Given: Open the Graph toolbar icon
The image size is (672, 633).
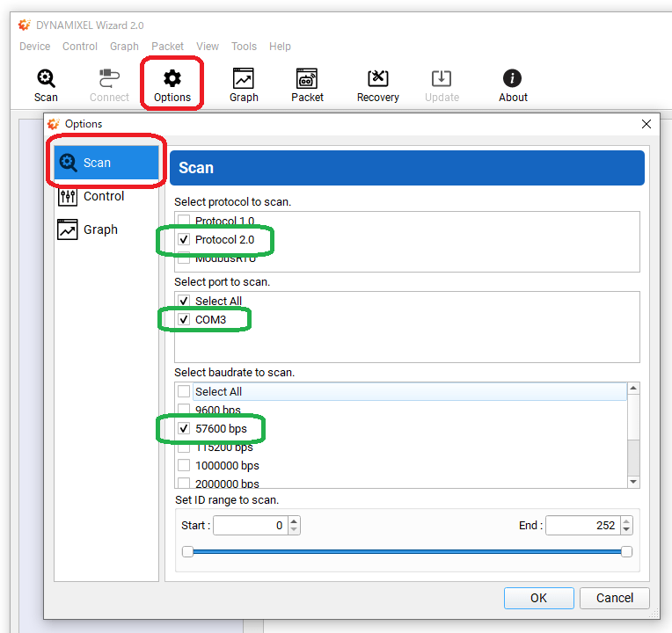Looking at the screenshot, I should click(244, 85).
